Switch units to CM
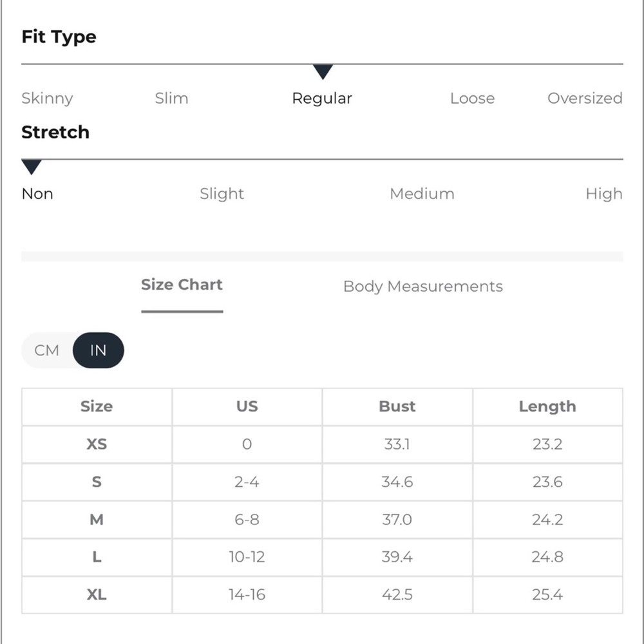The width and height of the screenshot is (644, 644). tap(47, 350)
